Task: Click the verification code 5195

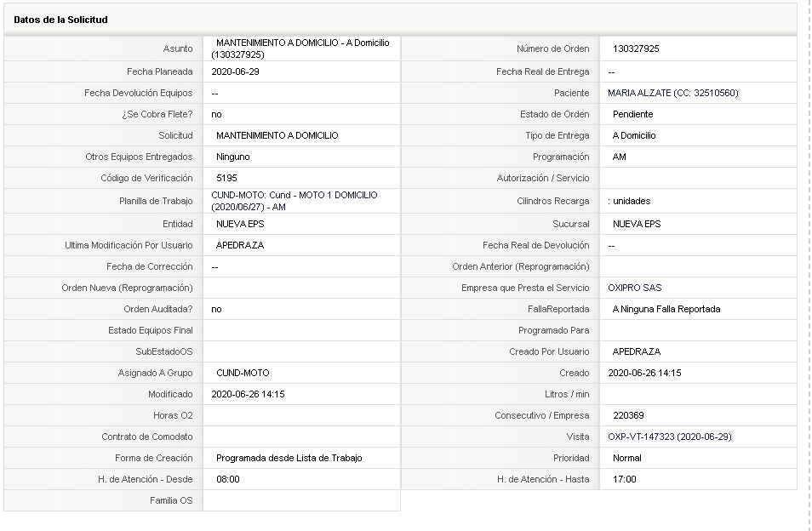Action: 226,178
